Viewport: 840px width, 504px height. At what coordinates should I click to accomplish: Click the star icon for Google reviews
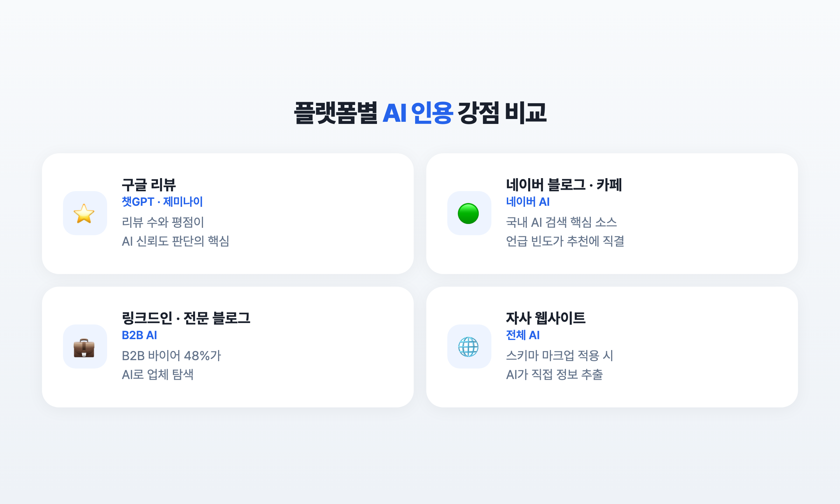[x=84, y=213]
